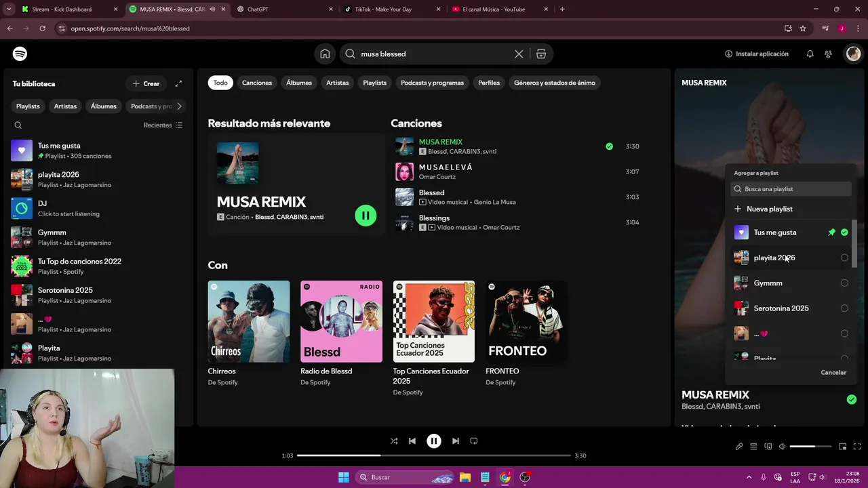The image size is (868, 488).
Task: Open the Recientes sort dropdown
Action: click(163, 125)
